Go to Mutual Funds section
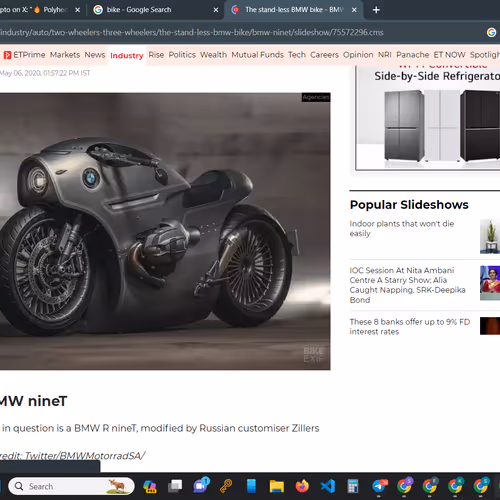 [258, 55]
